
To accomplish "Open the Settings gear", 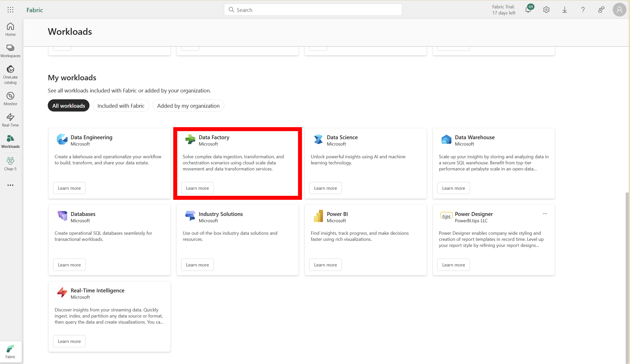I will (x=546, y=10).
